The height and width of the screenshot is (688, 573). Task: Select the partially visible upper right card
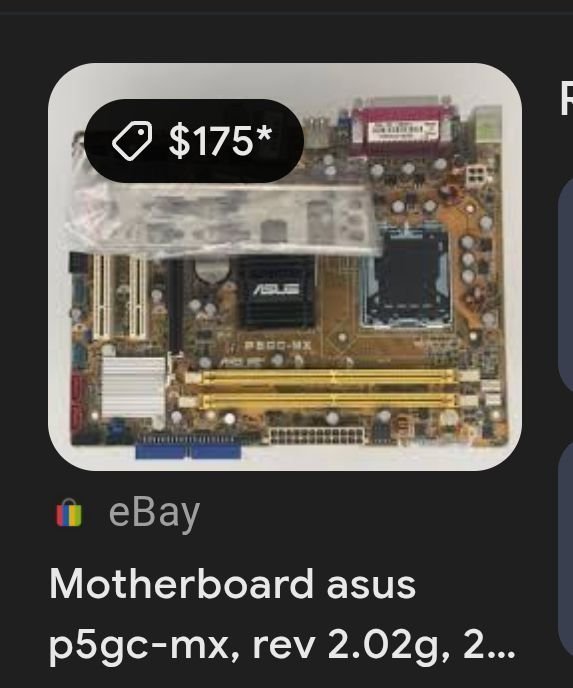coord(566,283)
